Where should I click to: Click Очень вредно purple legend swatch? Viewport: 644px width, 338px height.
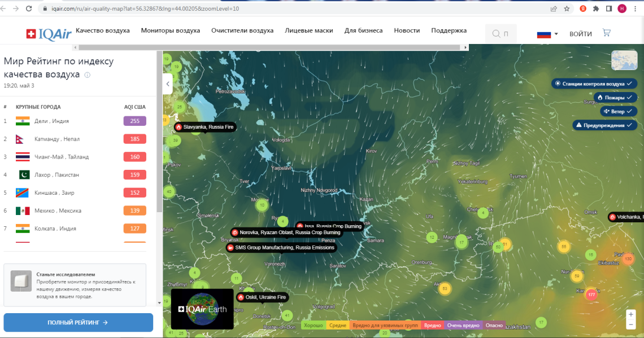[463, 325]
